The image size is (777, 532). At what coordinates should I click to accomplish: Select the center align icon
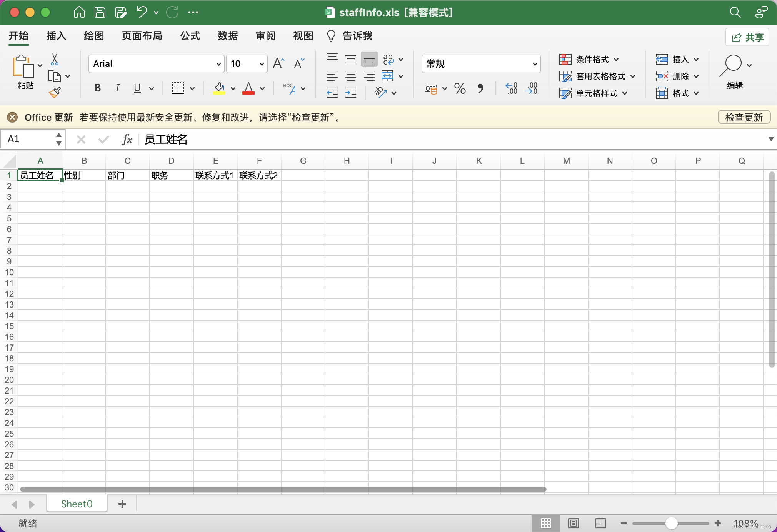[x=350, y=75]
